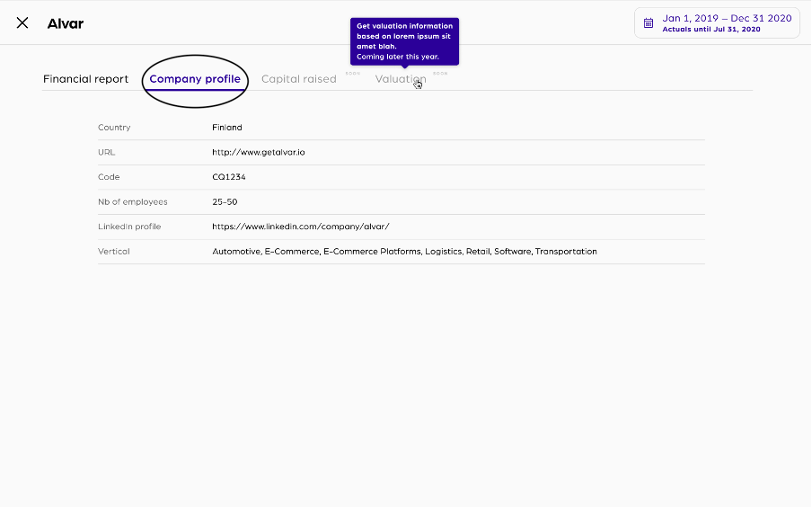Viewport: 812px width, 507px height.
Task: Click the Country field label
Action: click(x=114, y=128)
